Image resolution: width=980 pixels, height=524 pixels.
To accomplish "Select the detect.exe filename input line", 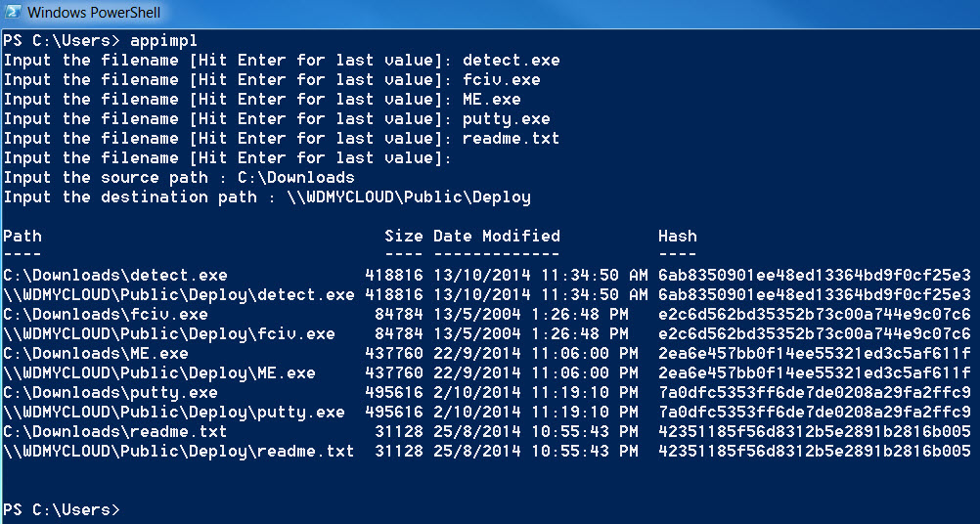I will pos(282,61).
